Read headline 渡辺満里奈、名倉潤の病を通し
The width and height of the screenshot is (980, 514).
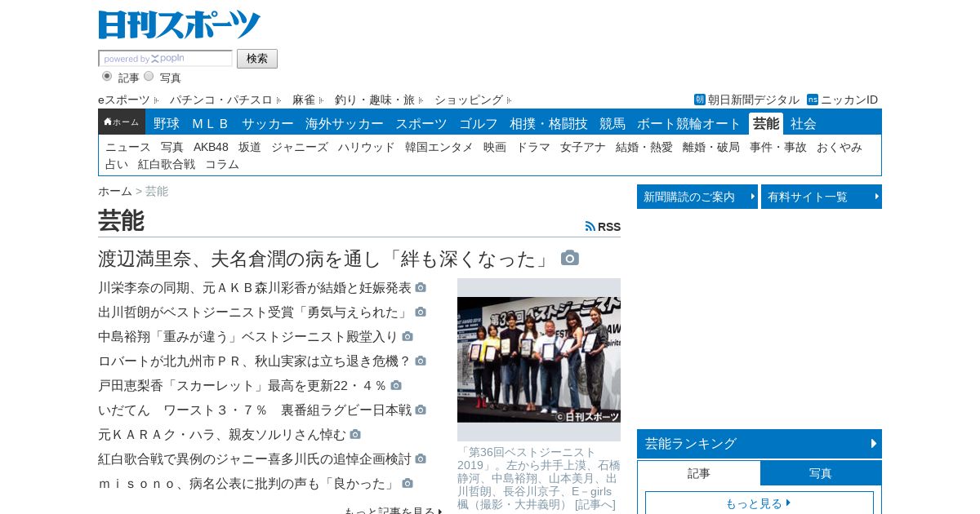[327, 259]
